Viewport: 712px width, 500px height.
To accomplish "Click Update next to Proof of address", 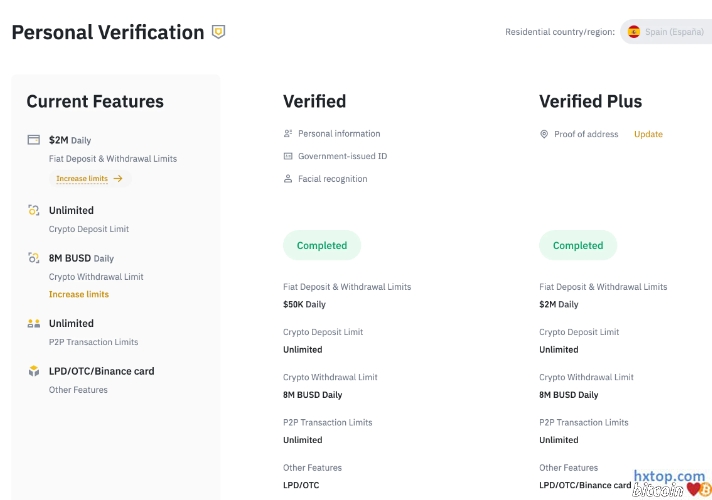I will [x=648, y=134].
